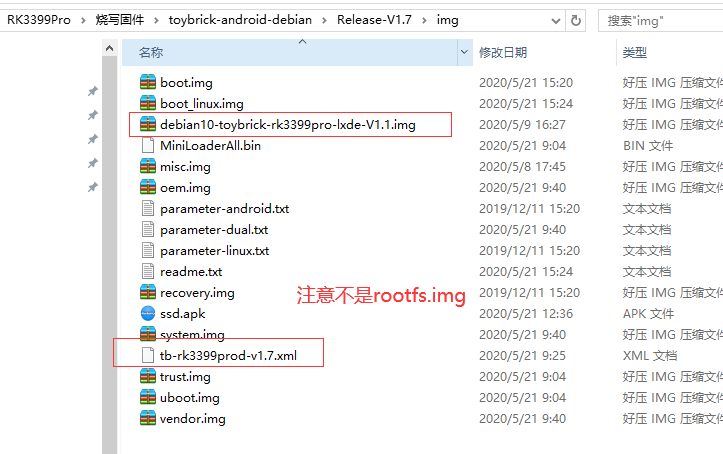Select the readme.txt document icon

148,271
